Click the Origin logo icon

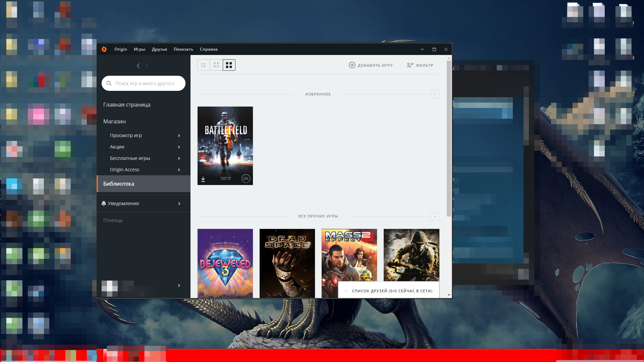click(104, 49)
